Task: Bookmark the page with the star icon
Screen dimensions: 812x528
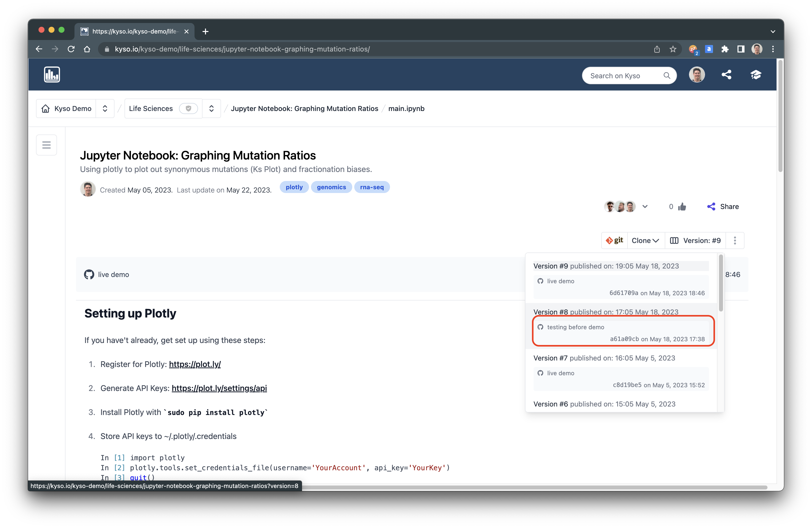Action: pyautogui.click(x=673, y=49)
